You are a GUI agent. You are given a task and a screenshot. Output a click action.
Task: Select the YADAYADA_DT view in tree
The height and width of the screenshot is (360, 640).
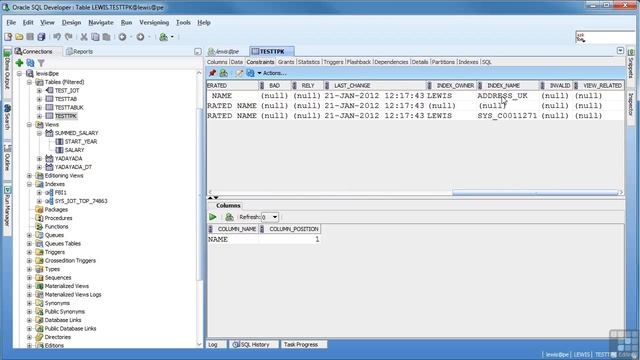point(73,167)
